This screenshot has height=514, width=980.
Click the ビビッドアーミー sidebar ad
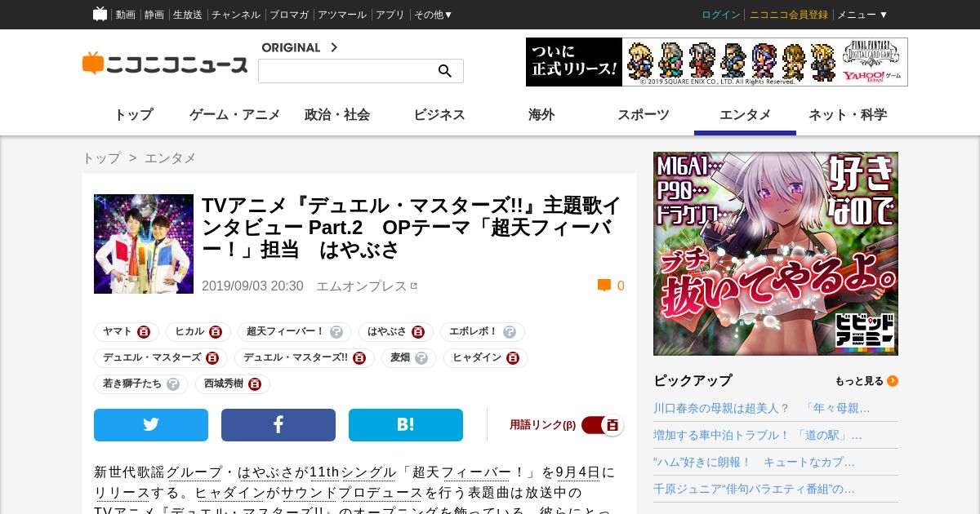[x=776, y=254]
